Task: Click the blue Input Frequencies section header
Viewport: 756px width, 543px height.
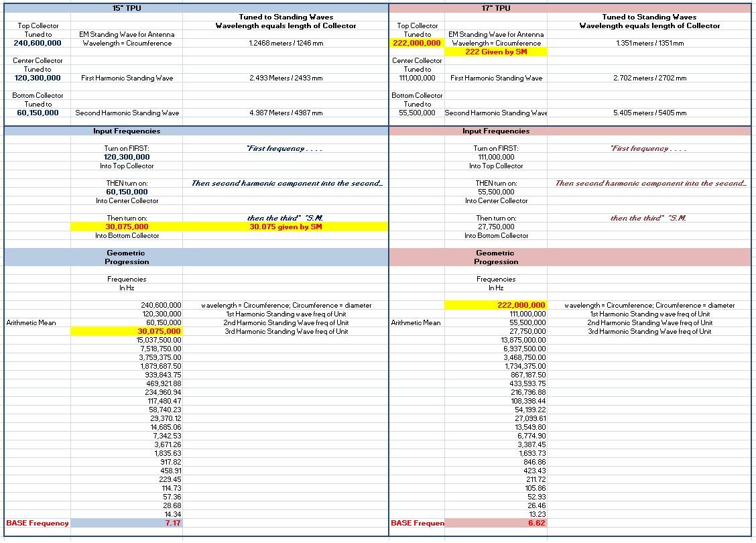Action: (127, 131)
